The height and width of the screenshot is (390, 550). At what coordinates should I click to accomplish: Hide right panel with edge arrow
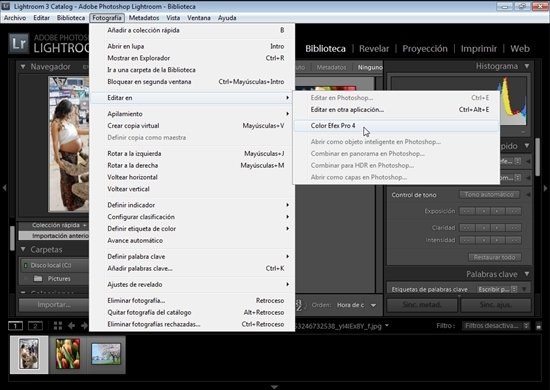(546, 188)
